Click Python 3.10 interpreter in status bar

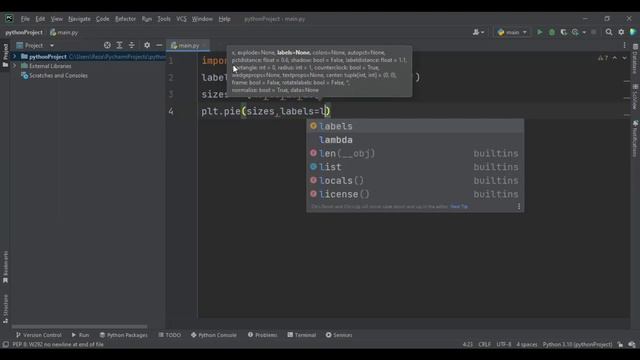[577, 344]
